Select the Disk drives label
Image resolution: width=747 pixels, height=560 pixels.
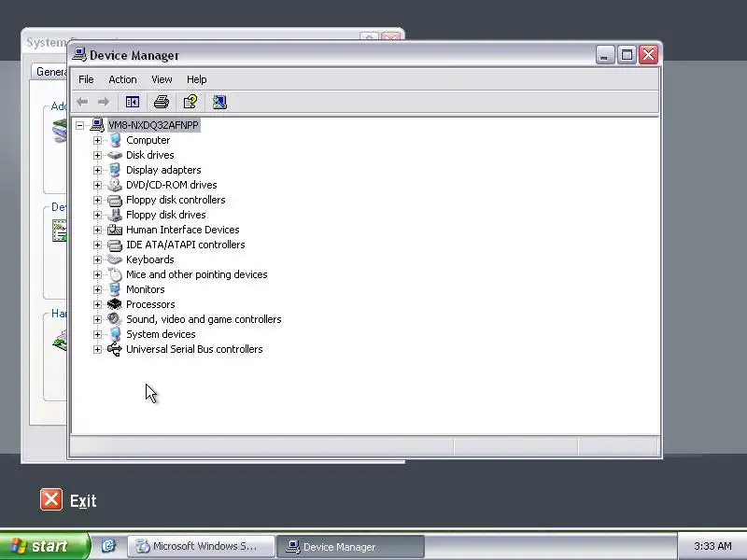coord(150,155)
